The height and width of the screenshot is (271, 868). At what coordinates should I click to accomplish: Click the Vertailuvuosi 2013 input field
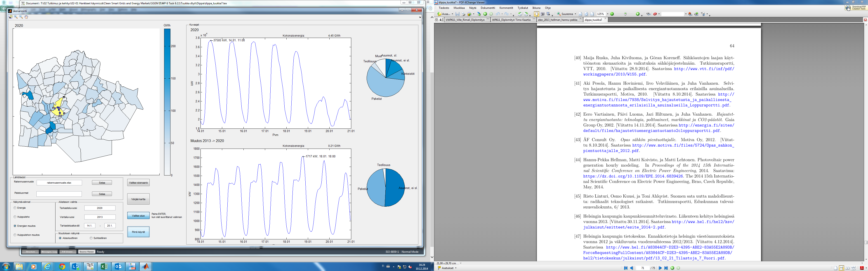[x=100, y=217]
